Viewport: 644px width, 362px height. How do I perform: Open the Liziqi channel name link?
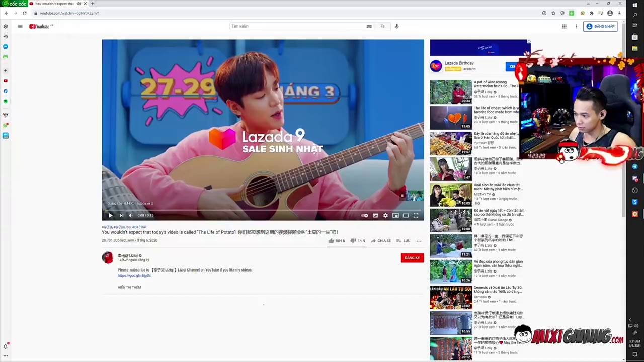click(x=128, y=255)
